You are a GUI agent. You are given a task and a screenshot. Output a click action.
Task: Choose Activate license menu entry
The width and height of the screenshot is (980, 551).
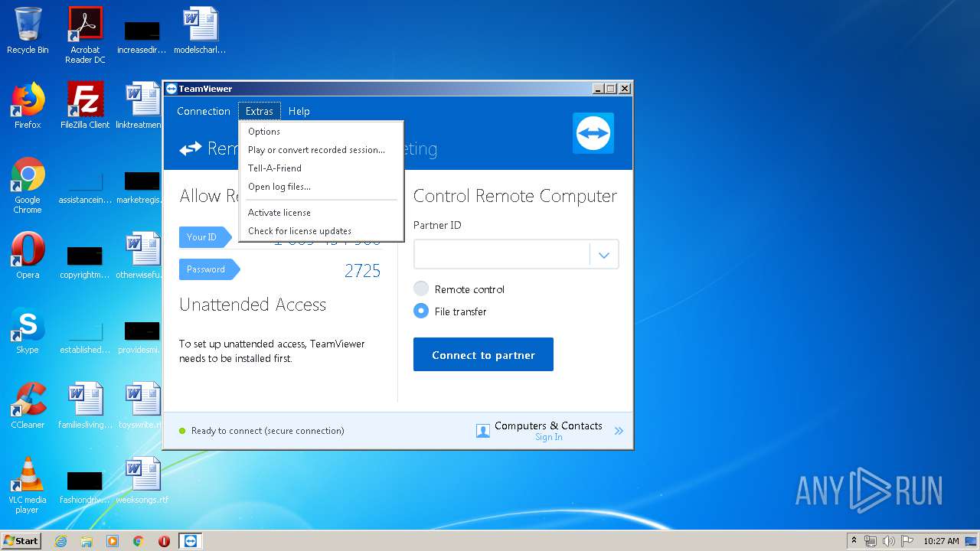[x=322, y=213]
